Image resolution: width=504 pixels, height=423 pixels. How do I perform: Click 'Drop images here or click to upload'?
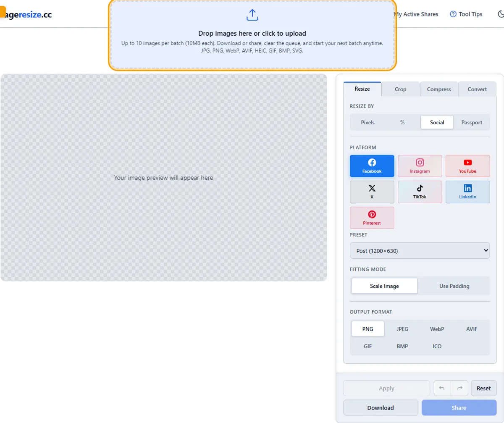[x=252, y=33]
